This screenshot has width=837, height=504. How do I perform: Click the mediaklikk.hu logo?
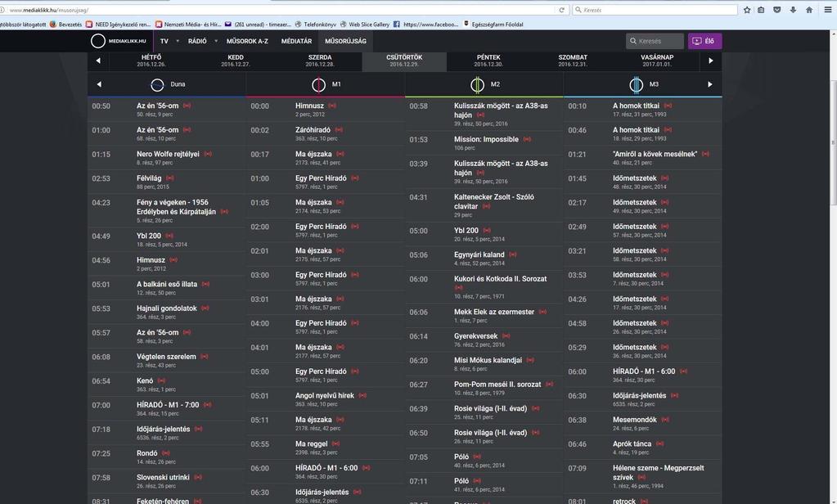119,41
